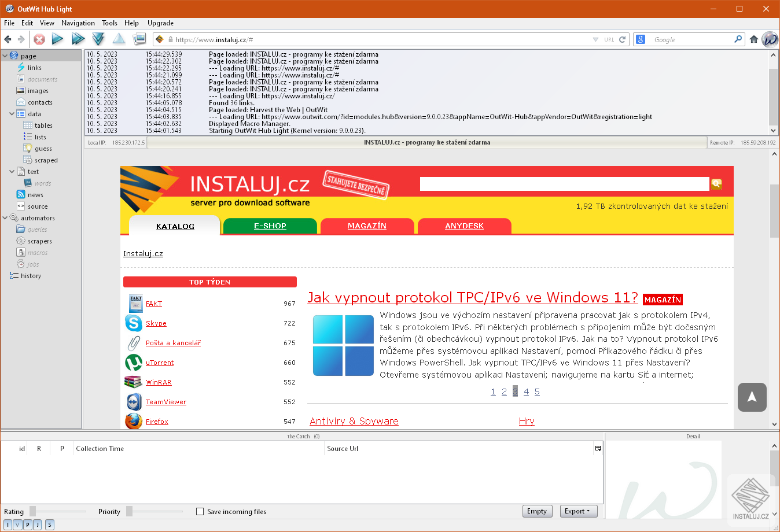Click the downward blue arrows (Dig) icon
The image size is (780, 532).
tap(98, 39)
